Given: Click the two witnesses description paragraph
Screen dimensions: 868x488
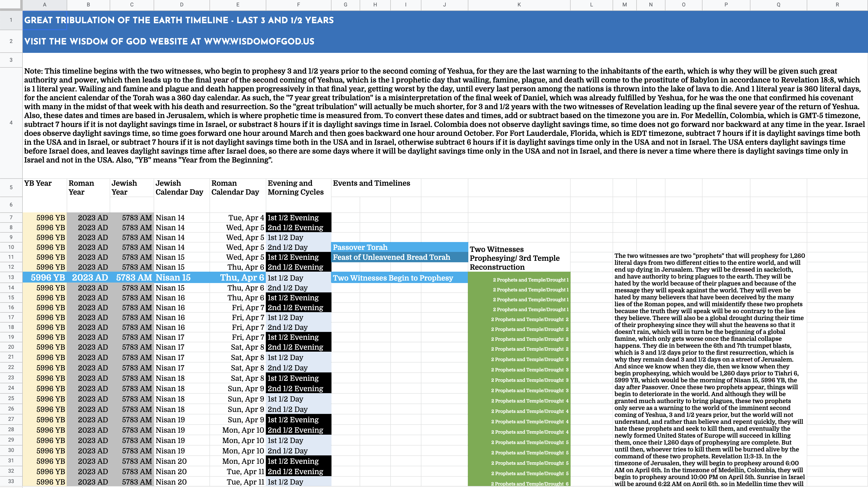Looking at the screenshot, I should pos(709,369).
